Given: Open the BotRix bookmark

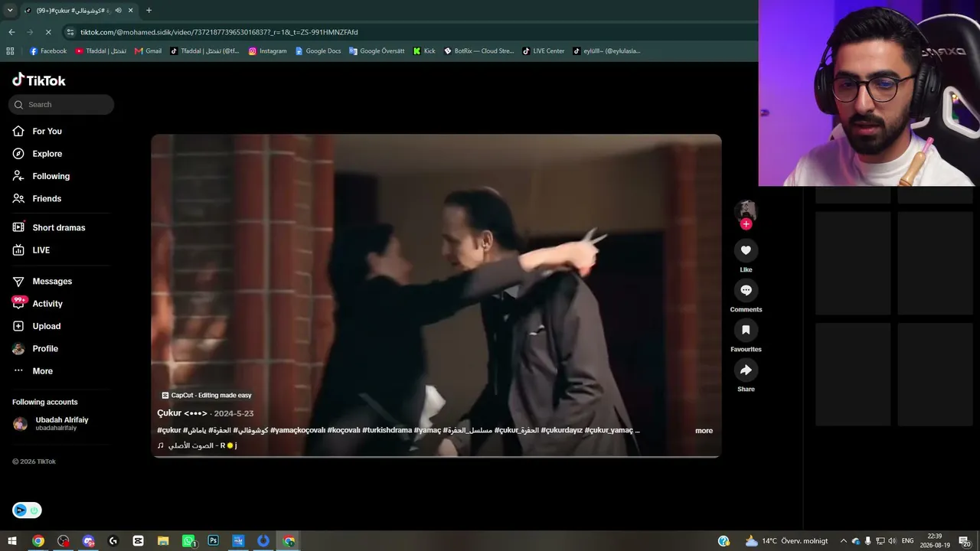Looking at the screenshot, I should pyautogui.click(x=479, y=51).
